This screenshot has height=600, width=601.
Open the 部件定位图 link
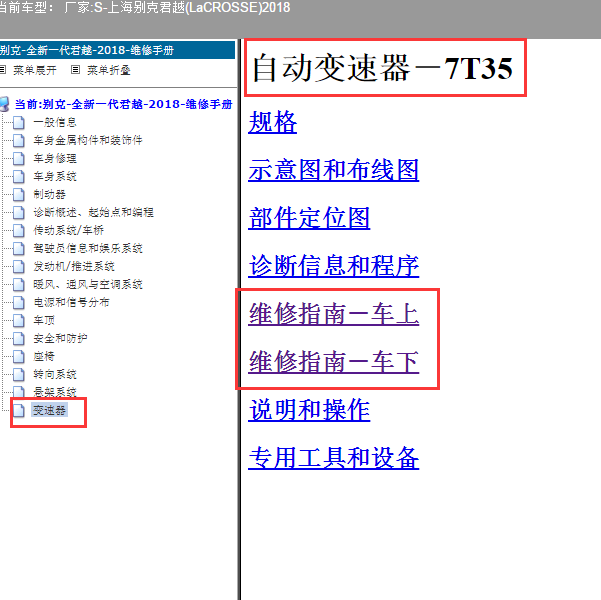[309, 218]
